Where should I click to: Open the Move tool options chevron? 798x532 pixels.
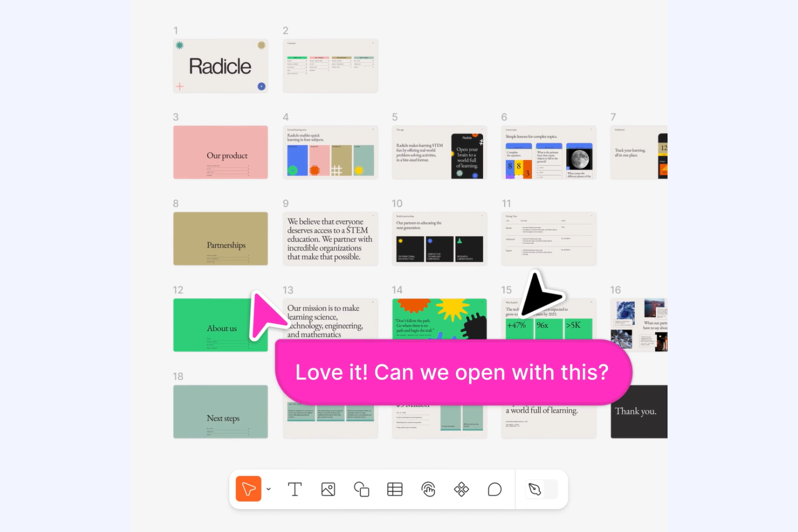pyautogui.click(x=269, y=489)
